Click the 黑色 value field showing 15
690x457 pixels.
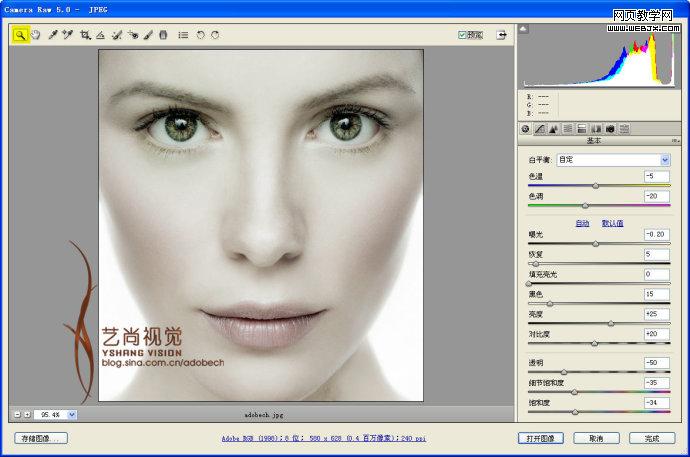point(657,294)
